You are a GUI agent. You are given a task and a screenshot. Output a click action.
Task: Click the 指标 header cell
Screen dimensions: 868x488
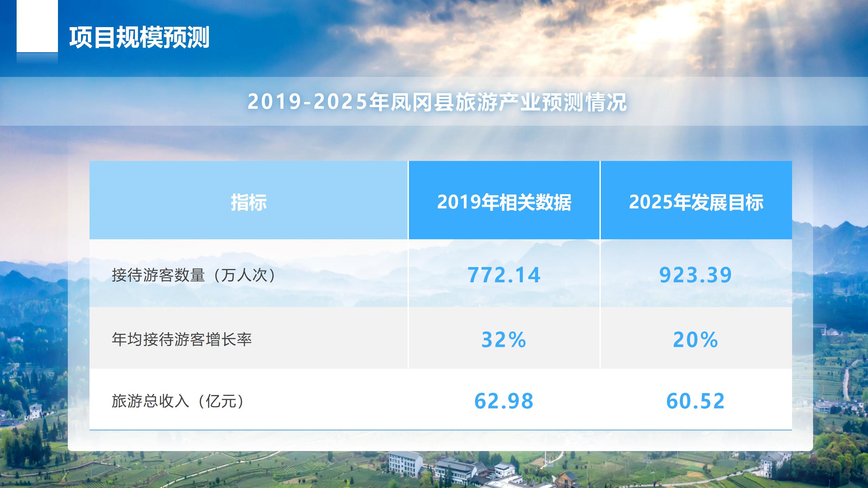249,202
